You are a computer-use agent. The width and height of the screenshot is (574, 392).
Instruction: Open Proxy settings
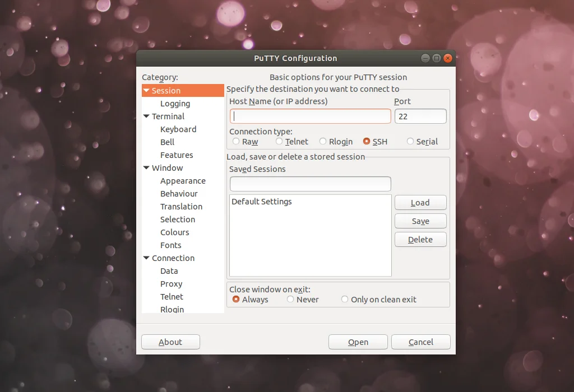click(171, 284)
